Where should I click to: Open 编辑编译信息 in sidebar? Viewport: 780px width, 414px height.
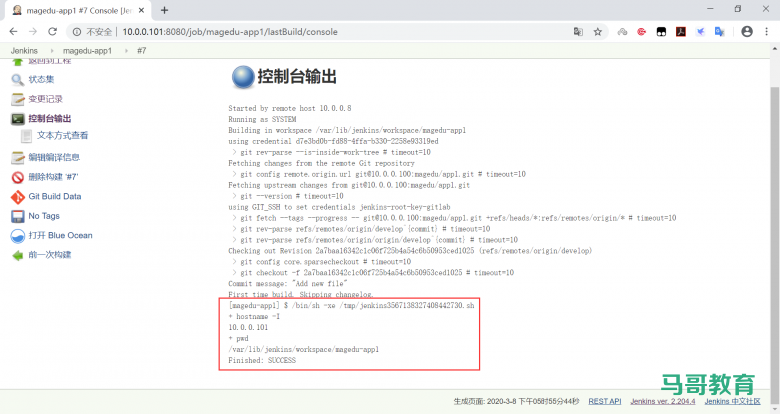54,157
